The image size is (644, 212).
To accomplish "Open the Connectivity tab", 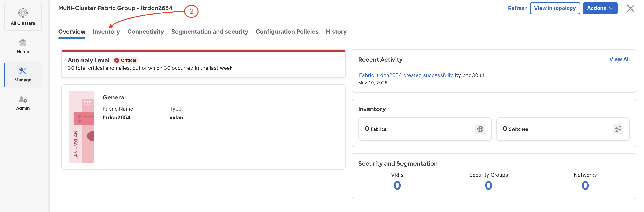I will [146, 32].
